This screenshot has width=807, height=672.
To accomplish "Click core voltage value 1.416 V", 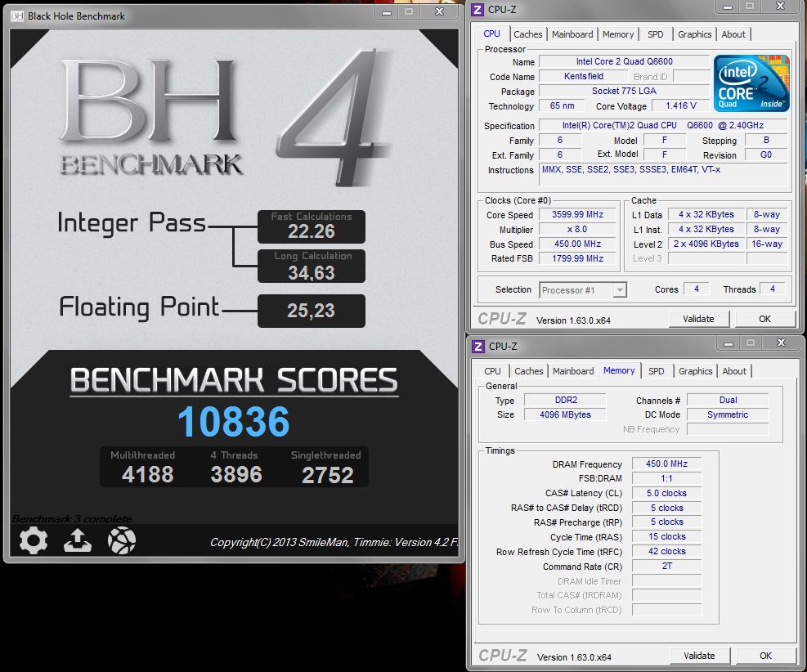I will tap(680, 105).
